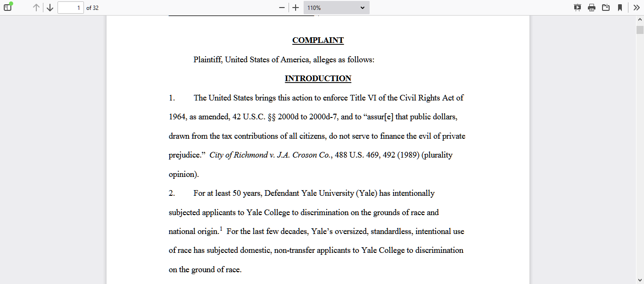The width and height of the screenshot is (644, 284).
Task: Open the additional tools menu
Action: [636, 8]
